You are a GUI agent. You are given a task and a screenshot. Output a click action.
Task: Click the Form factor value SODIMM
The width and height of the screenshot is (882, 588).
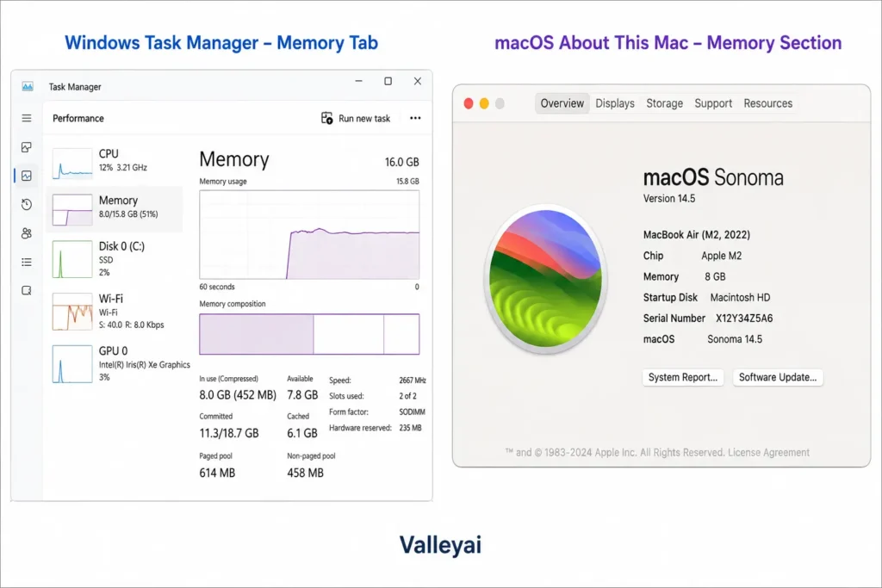(413, 412)
